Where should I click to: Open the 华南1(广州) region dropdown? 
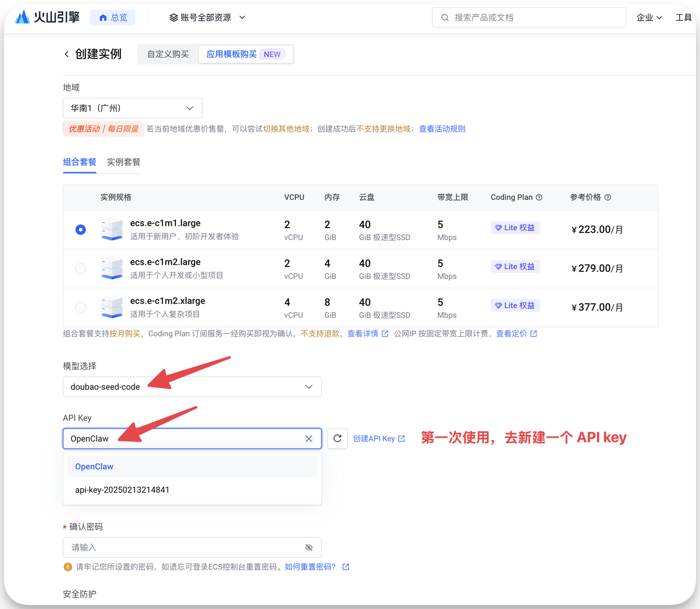(x=133, y=108)
